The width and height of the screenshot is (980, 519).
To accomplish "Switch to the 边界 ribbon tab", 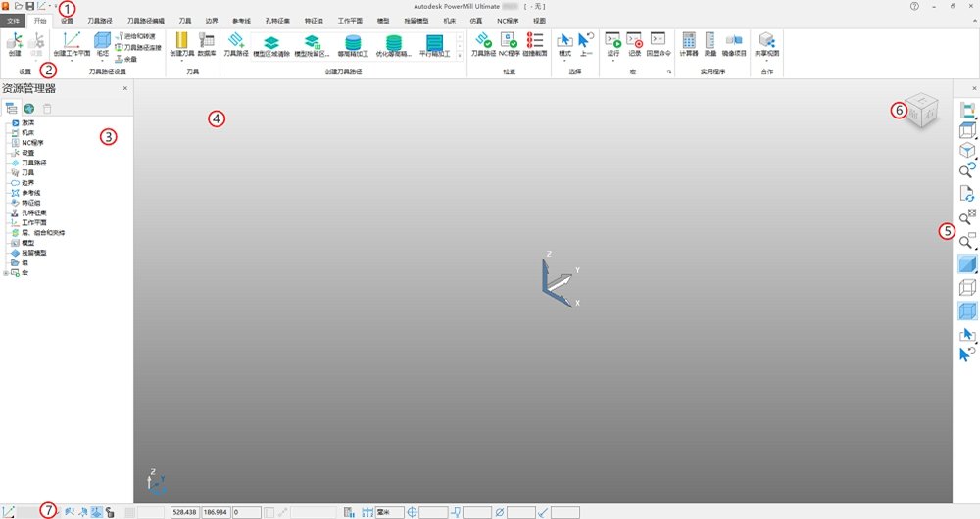I will coord(212,21).
